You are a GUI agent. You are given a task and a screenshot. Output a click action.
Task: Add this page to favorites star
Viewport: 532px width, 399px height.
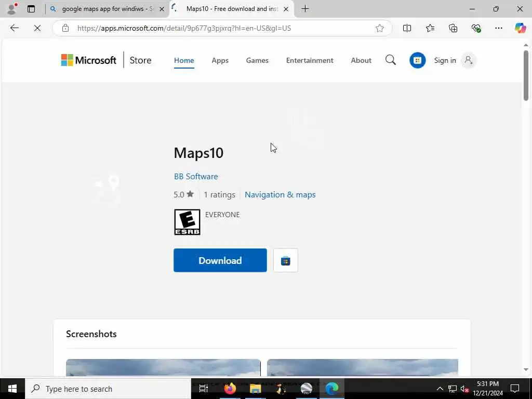click(x=380, y=28)
